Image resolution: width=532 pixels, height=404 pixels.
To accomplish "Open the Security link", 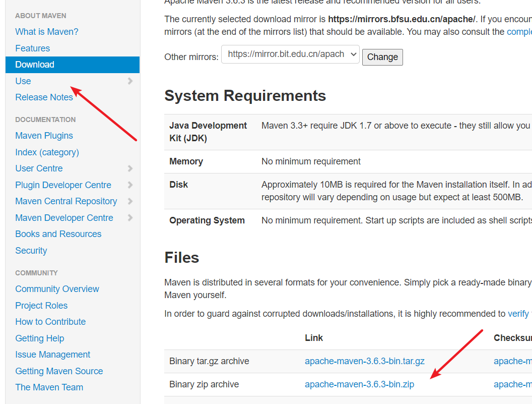I will tap(31, 251).
